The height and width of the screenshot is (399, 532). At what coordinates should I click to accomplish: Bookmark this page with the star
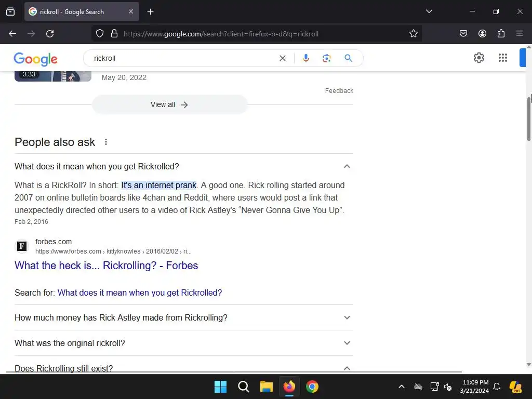pyautogui.click(x=413, y=34)
